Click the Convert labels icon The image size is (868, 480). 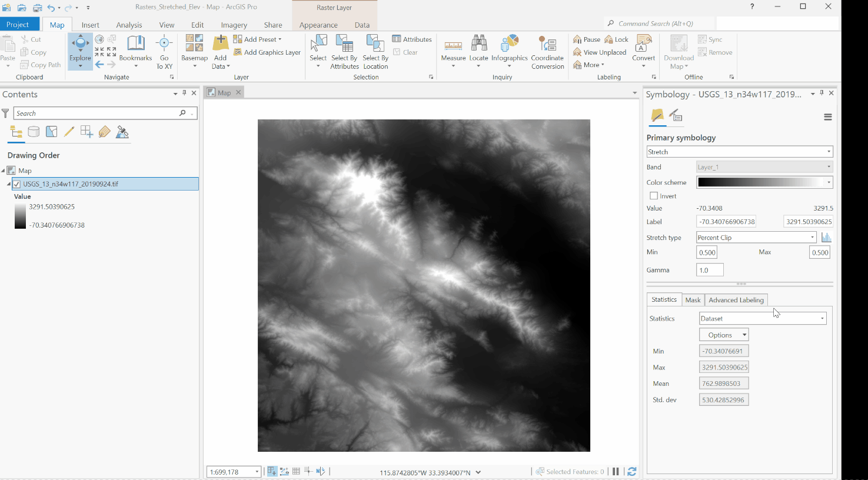pos(643,44)
